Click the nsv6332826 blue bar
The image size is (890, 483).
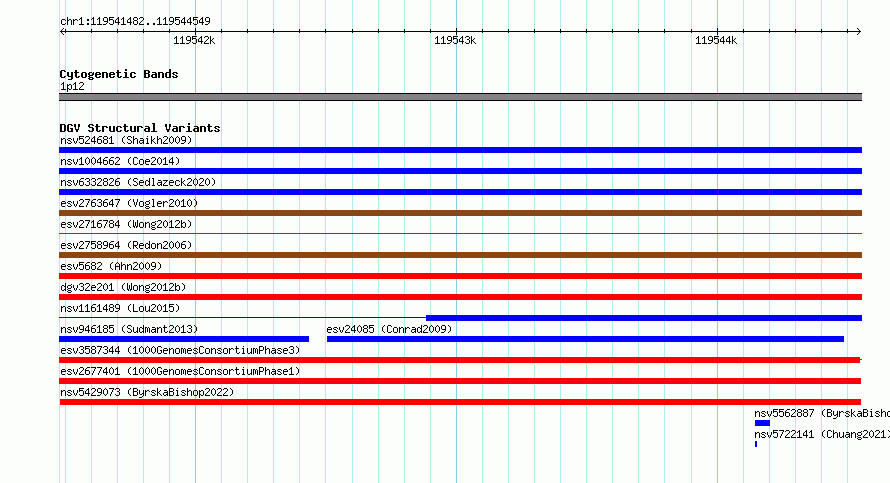point(460,192)
